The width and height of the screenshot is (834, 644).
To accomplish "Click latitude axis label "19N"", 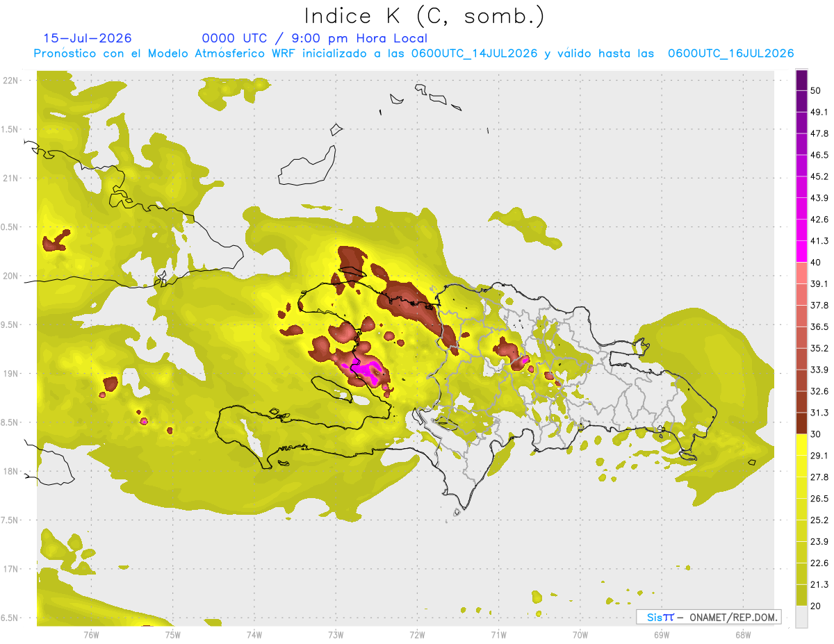I will pyautogui.click(x=10, y=373).
